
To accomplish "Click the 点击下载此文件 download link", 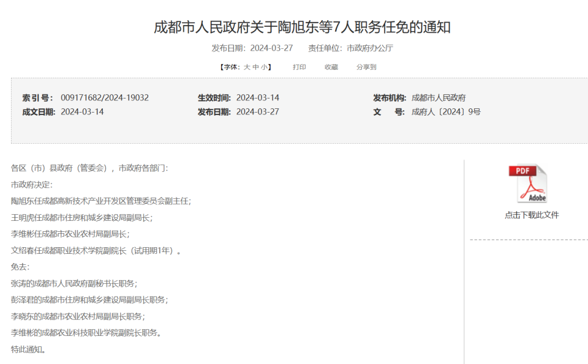I will coord(532,215).
